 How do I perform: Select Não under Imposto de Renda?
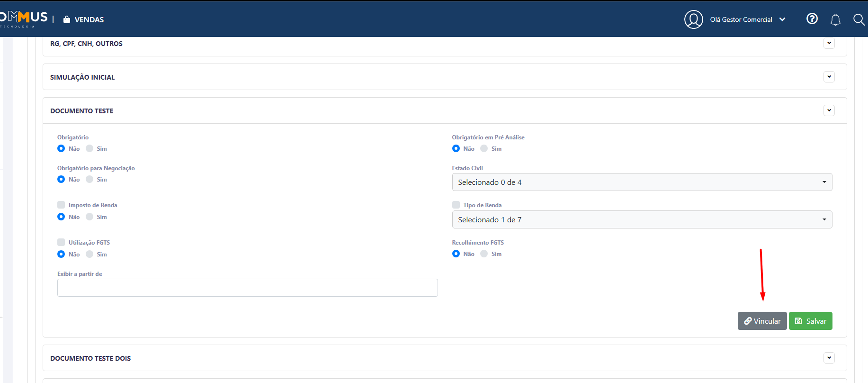tap(61, 217)
